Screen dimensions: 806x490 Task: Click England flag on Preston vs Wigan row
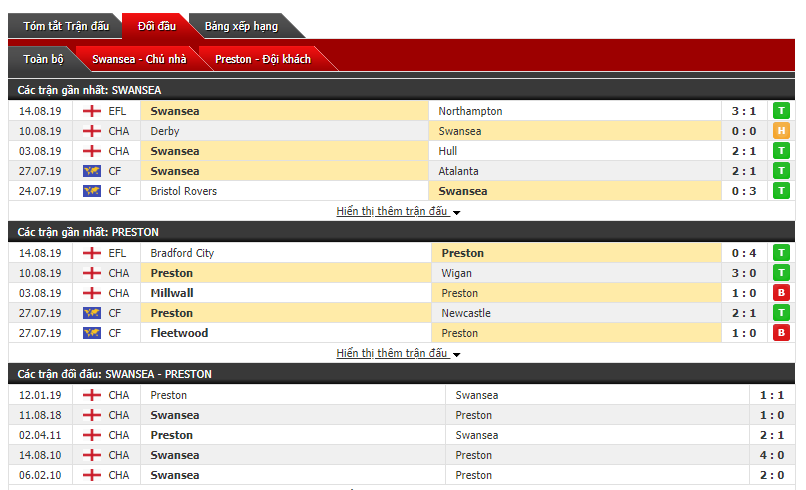(91, 273)
